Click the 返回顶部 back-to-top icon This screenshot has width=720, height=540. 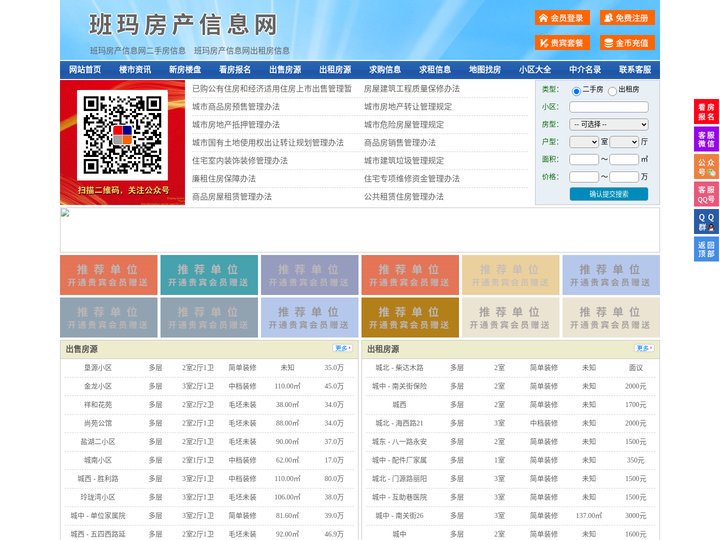(706, 249)
